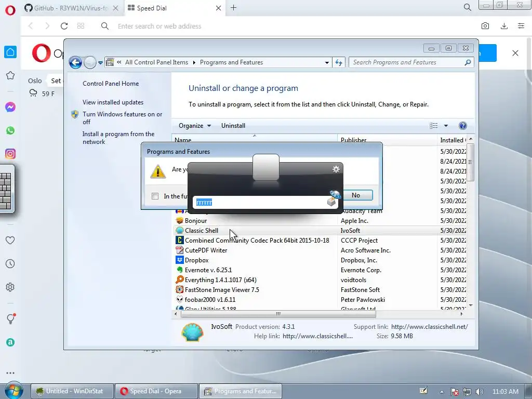Image resolution: width=532 pixels, height=399 pixels.
Task: Click the on-screen keyboard icon at left edge
Action: click(6, 190)
